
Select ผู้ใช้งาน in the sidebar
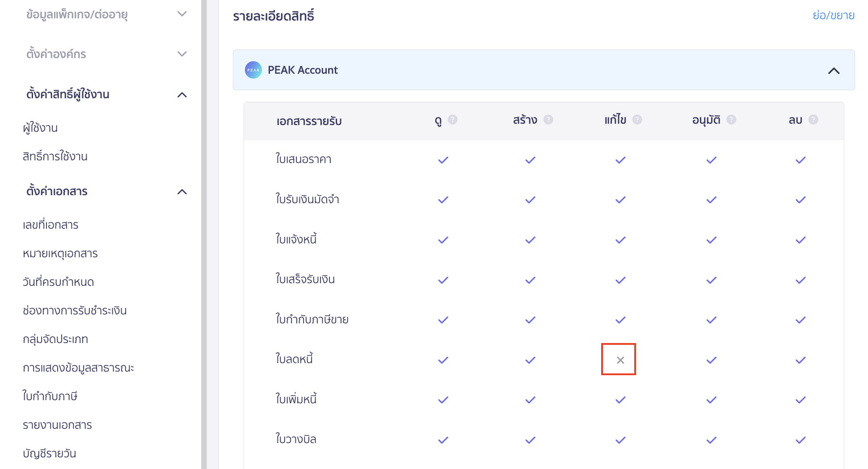(x=41, y=128)
